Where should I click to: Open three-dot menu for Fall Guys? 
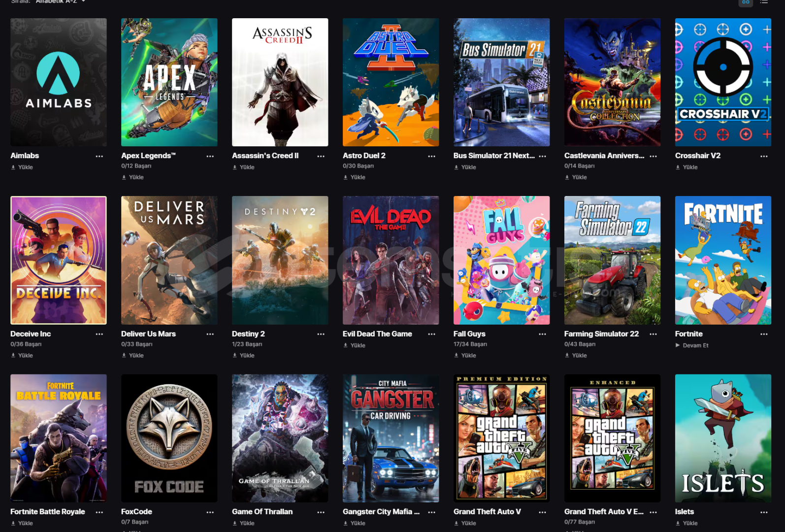pyautogui.click(x=542, y=334)
